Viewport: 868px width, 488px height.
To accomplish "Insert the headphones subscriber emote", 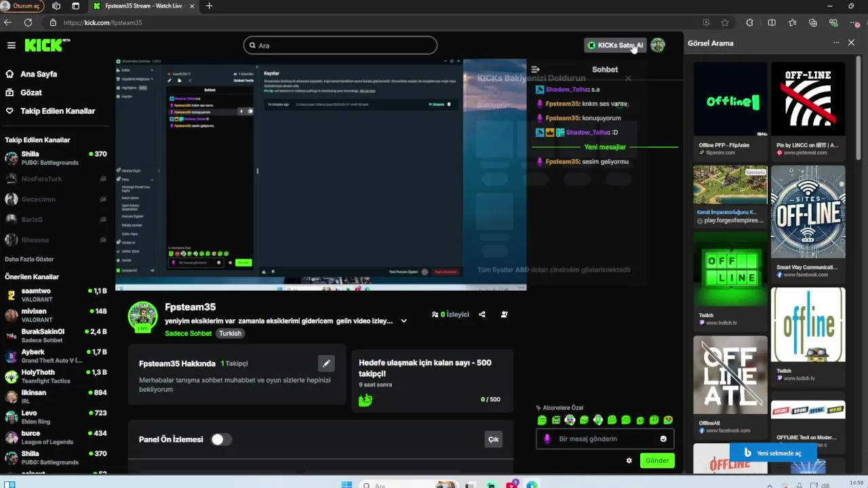I will click(598, 420).
